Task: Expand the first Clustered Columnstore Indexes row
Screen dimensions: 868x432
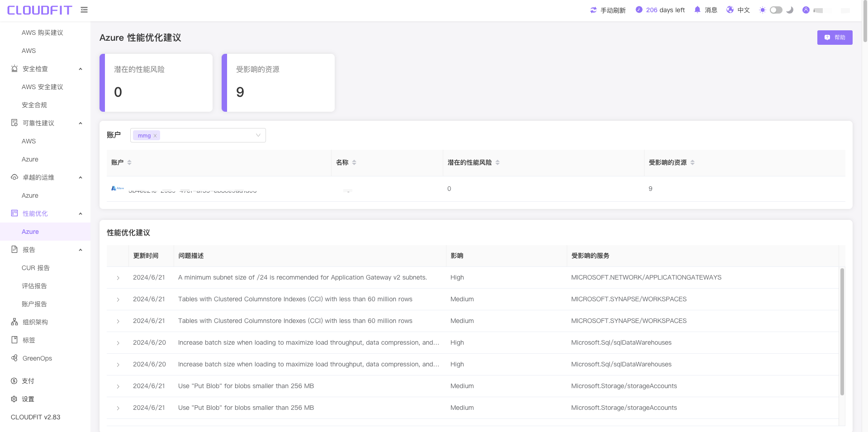Action: click(x=118, y=299)
